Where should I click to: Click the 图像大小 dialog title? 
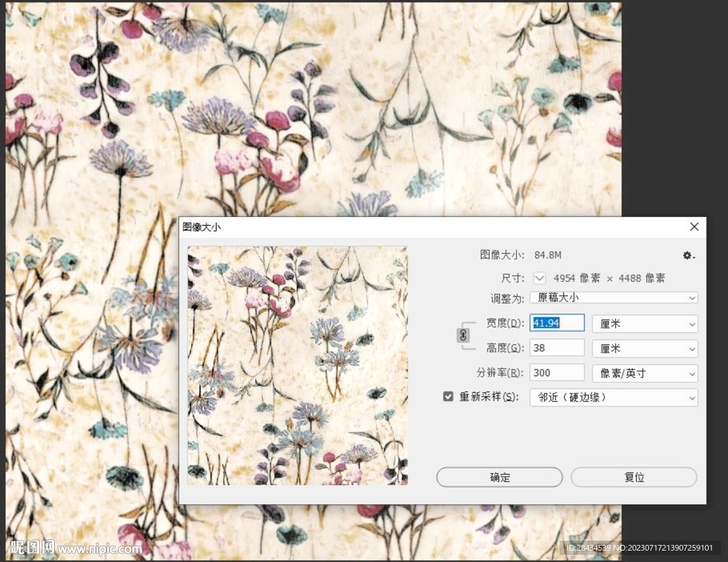click(x=201, y=227)
